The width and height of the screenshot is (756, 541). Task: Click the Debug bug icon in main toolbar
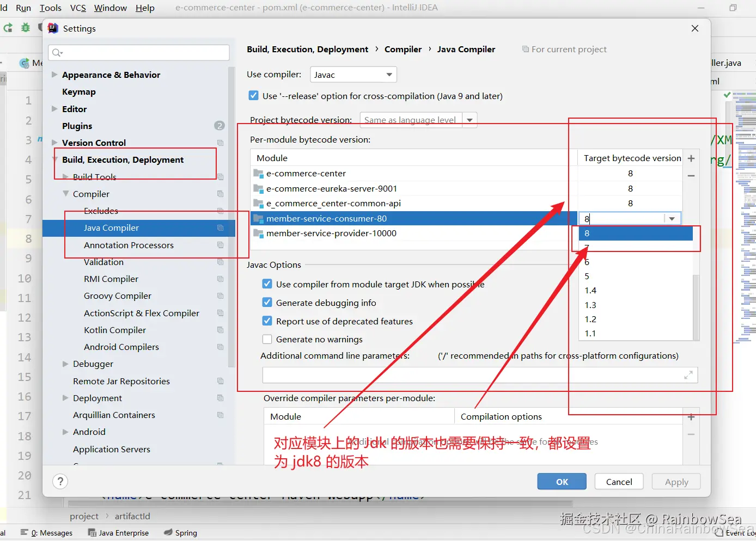[x=26, y=27]
